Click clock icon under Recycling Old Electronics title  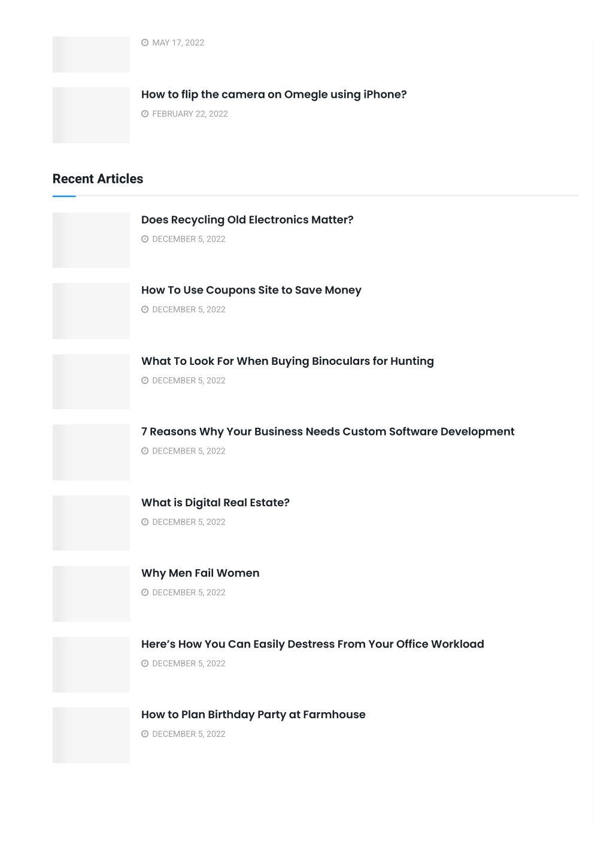click(x=145, y=239)
